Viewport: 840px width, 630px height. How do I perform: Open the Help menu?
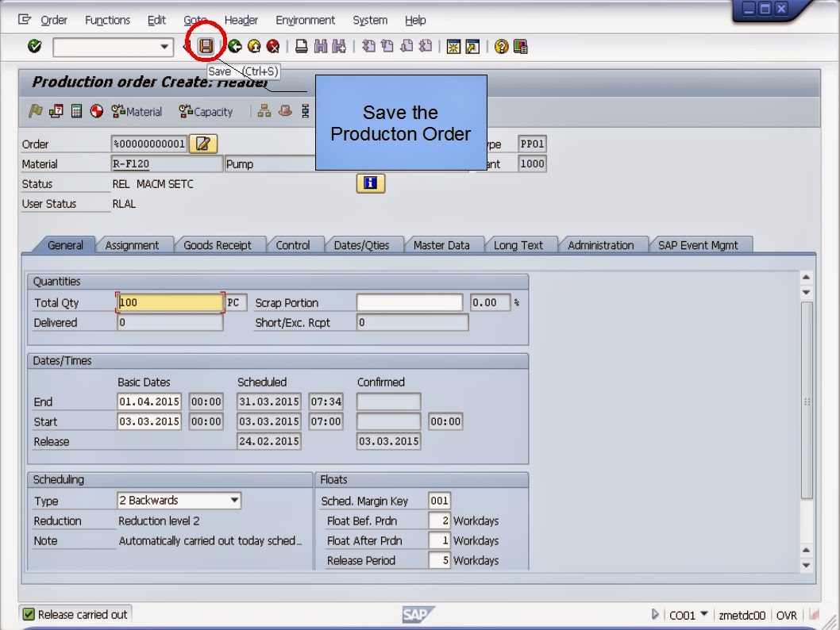(x=415, y=21)
